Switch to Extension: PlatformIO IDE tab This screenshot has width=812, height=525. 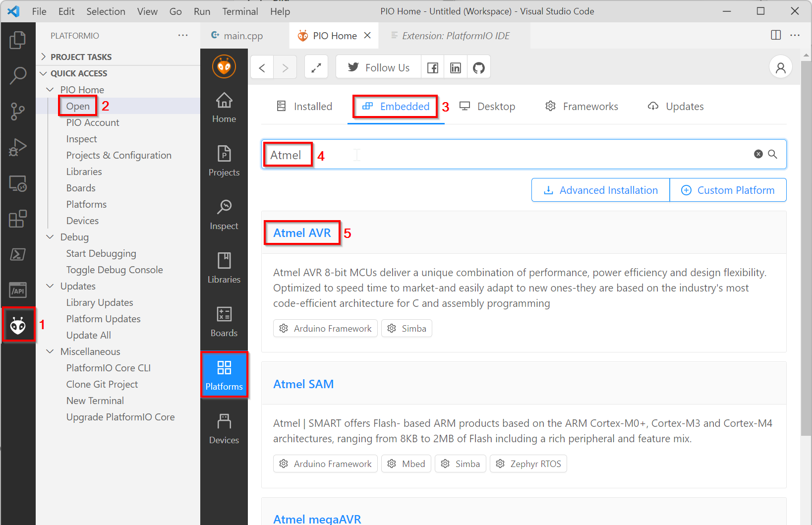click(x=455, y=36)
